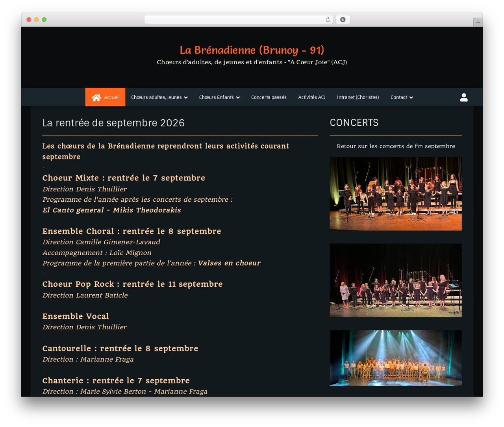Click Retour sur les concerts de fin septembre
This screenshot has width=504, height=427.
pyautogui.click(x=396, y=146)
